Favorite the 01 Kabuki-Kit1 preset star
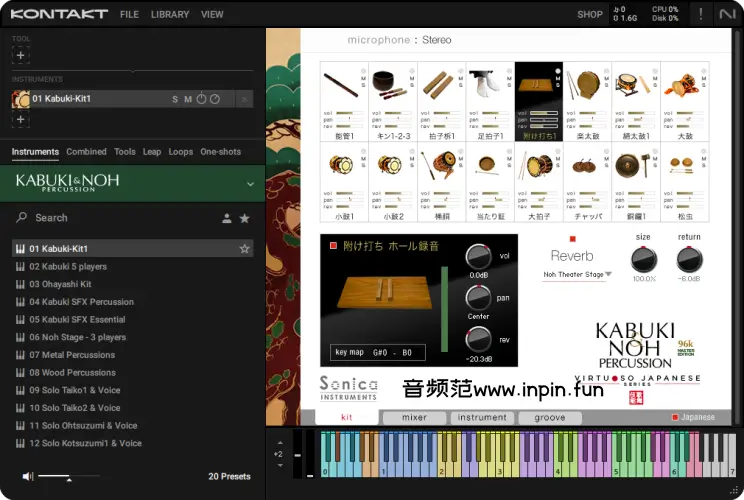The width and height of the screenshot is (744, 500). click(x=244, y=249)
